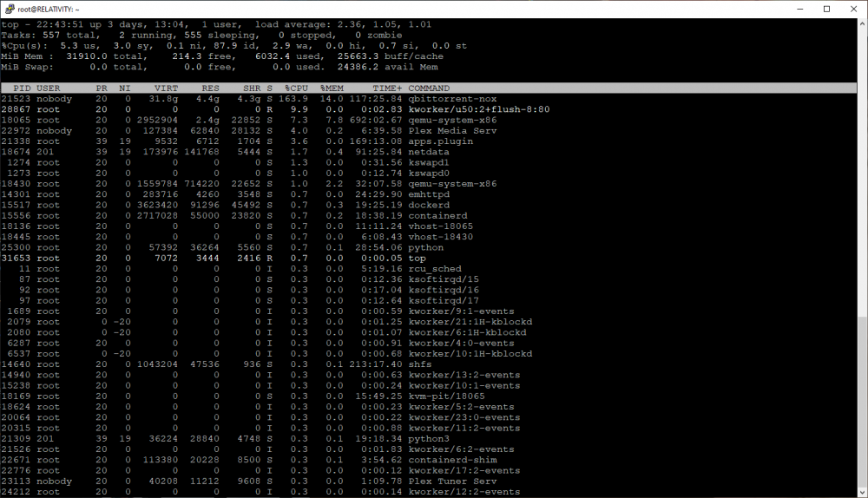Click the USER column header
Screen dimensions: 868x498
pos(48,88)
